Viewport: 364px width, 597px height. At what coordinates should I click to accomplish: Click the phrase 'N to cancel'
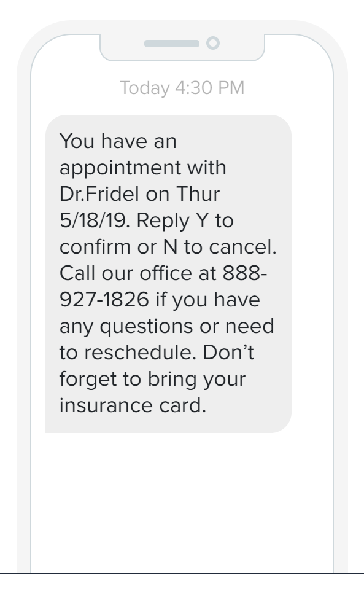pyautogui.click(x=220, y=247)
